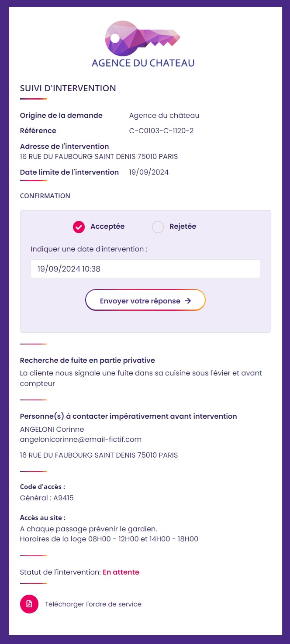Click the CONFIRMATION section label
290x644 pixels.
[x=45, y=196]
